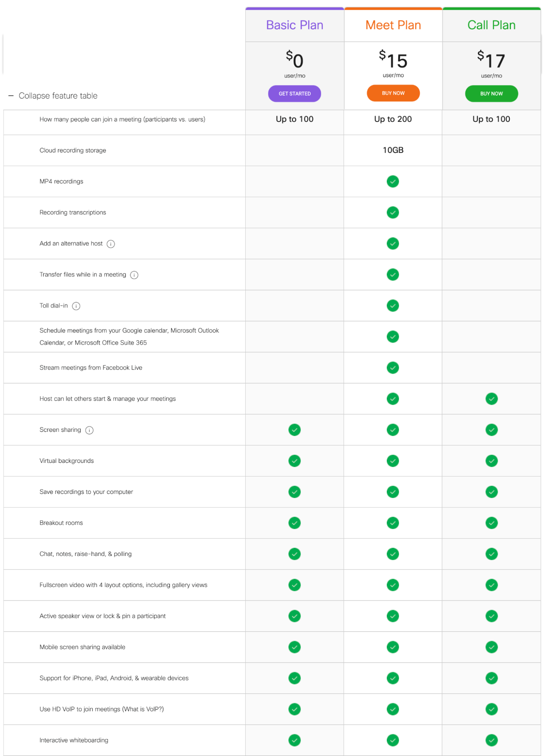Click the Recording transcriptions checkmark icon
Screen dimensions: 548x756
point(393,213)
